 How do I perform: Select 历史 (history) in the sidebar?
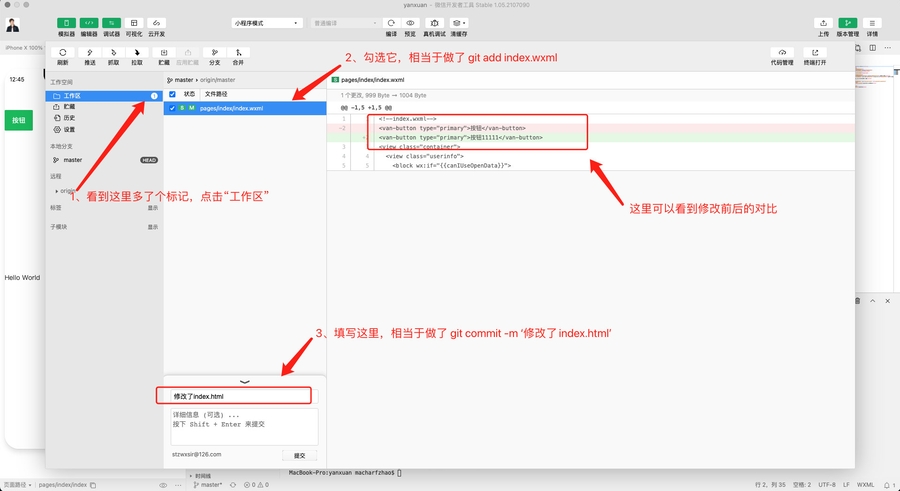pyautogui.click(x=69, y=118)
